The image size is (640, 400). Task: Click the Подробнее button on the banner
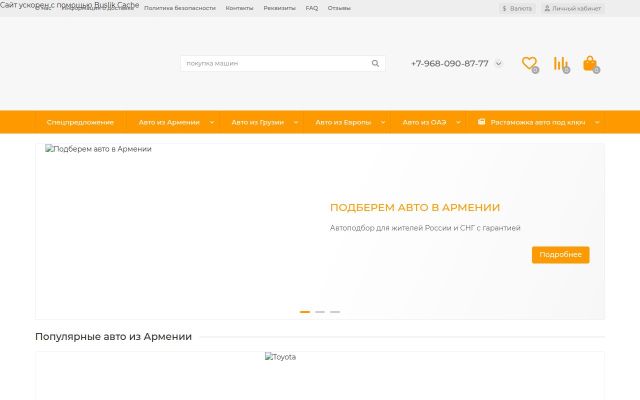point(560,255)
